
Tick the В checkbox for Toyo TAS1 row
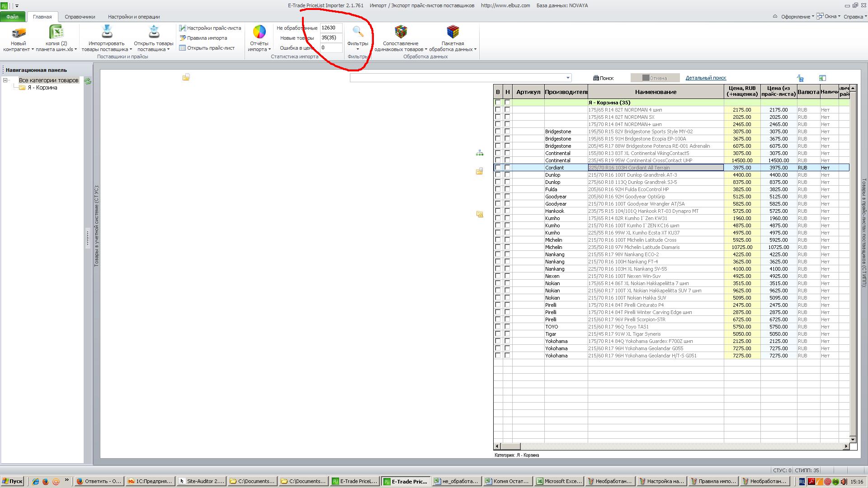(x=498, y=327)
